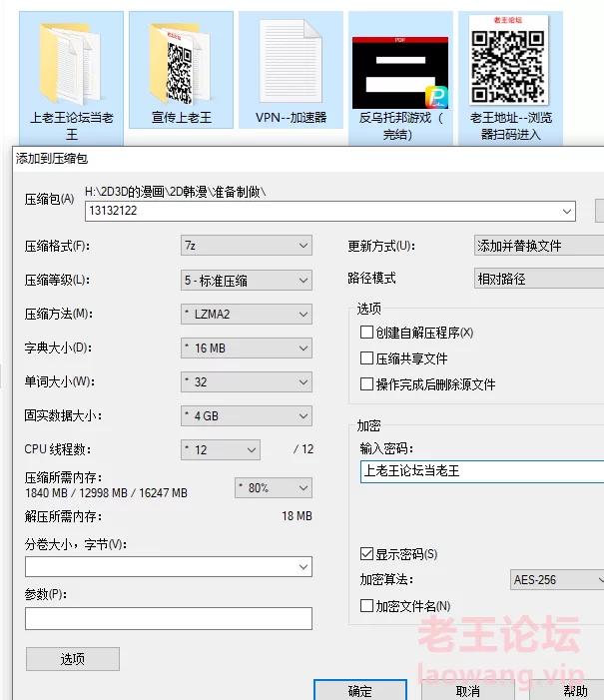The width and height of the screenshot is (604, 700).
Task: Expand the 压缩方法 LZMA2 dropdown
Action: click(x=247, y=315)
